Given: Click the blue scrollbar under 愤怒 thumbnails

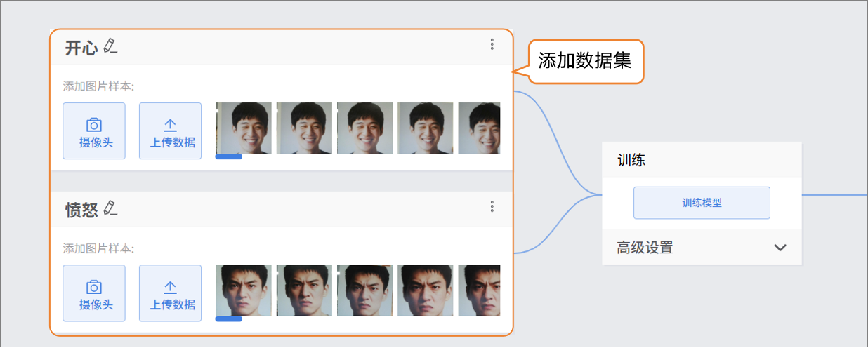Looking at the screenshot, I should [x=228, y=319].
